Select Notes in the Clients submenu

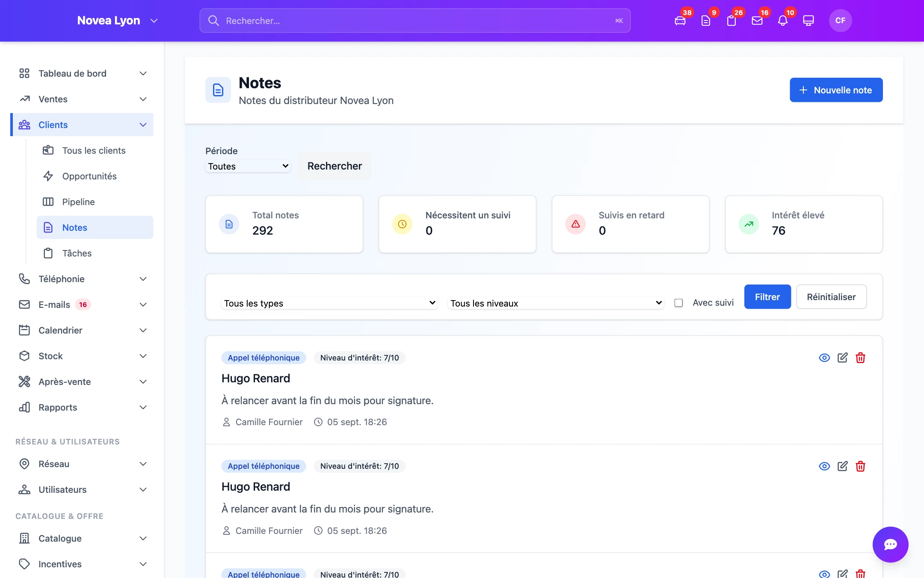pos(95,227)
